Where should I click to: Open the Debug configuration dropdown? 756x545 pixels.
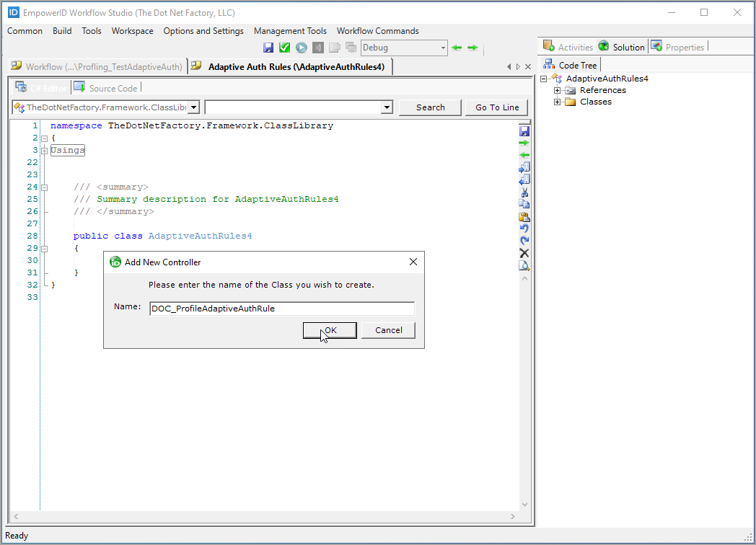(443, 48)
